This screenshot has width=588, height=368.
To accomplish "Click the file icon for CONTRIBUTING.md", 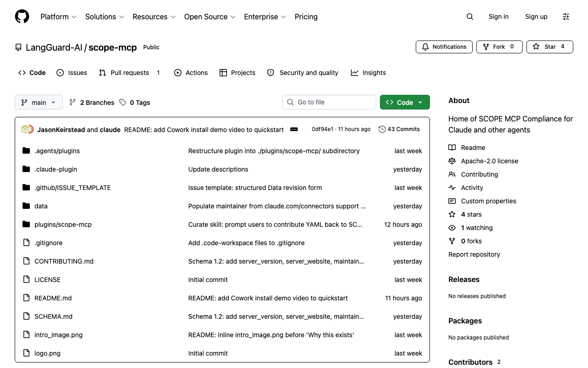I will 26,261.
